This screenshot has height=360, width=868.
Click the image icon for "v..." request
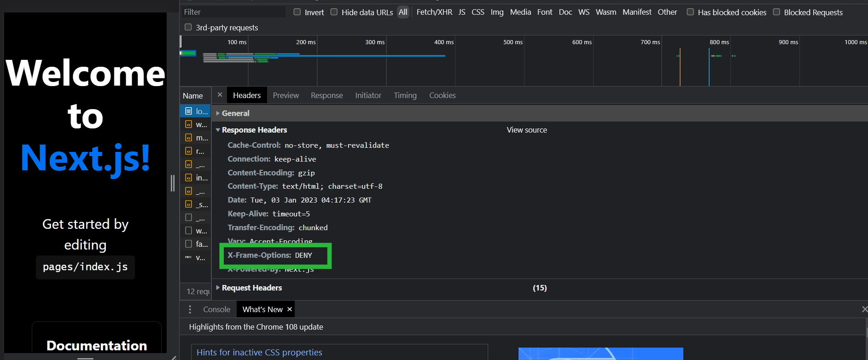(188, 257)
